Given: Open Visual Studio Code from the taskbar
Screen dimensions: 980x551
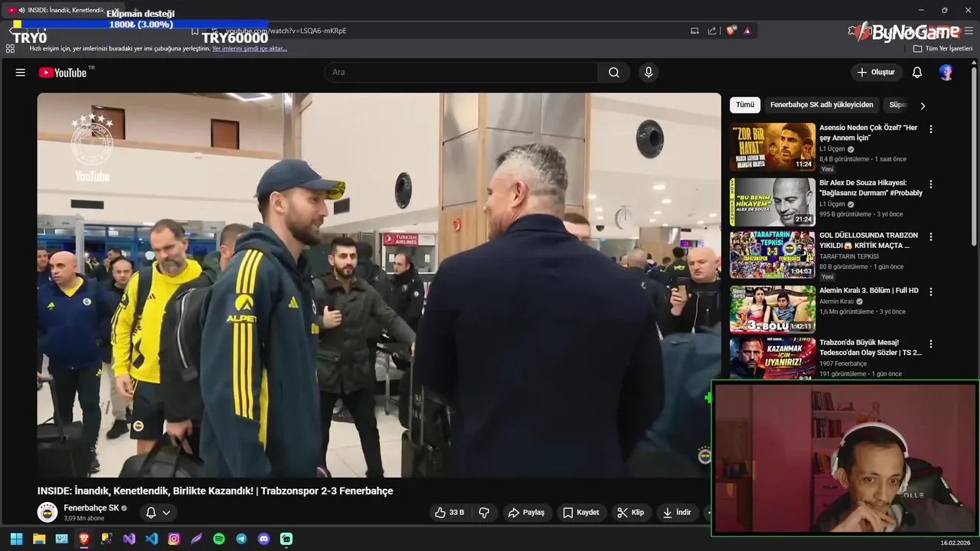Looking at the screenshot, I should 152,539.
